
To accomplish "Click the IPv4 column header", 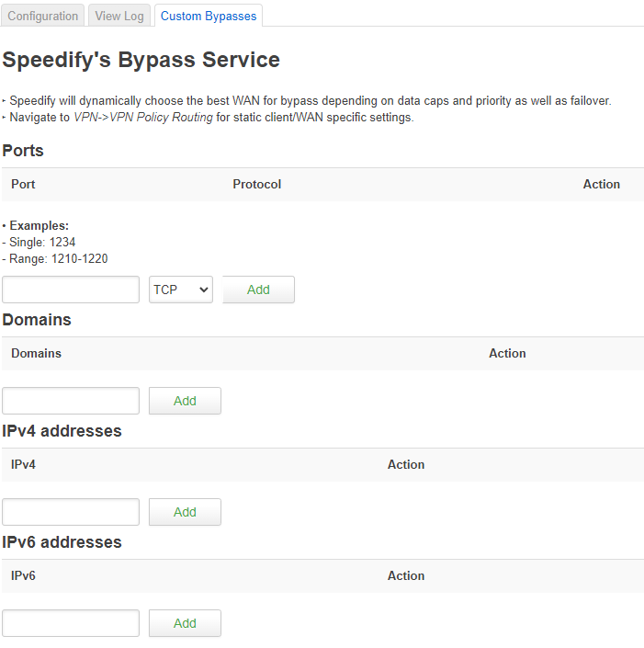I will 23,464.
